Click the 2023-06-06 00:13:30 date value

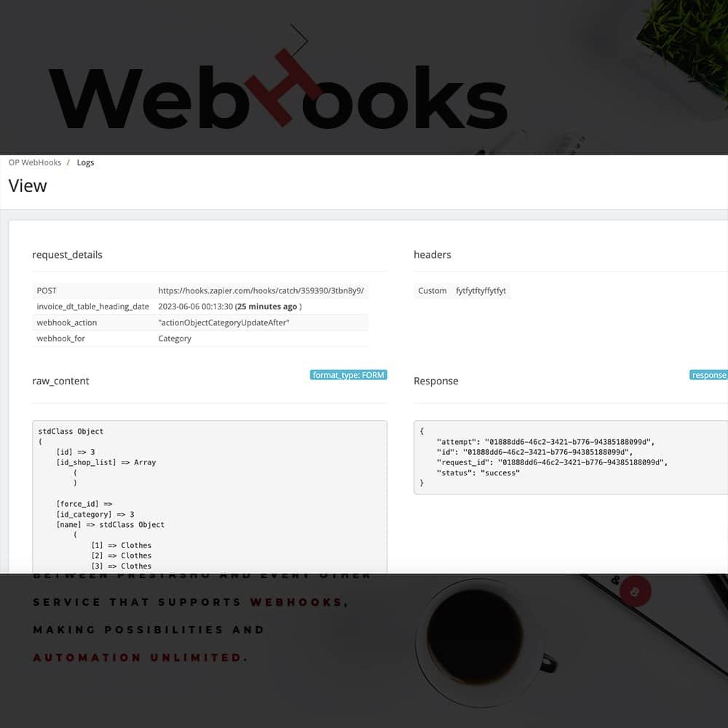195,306
